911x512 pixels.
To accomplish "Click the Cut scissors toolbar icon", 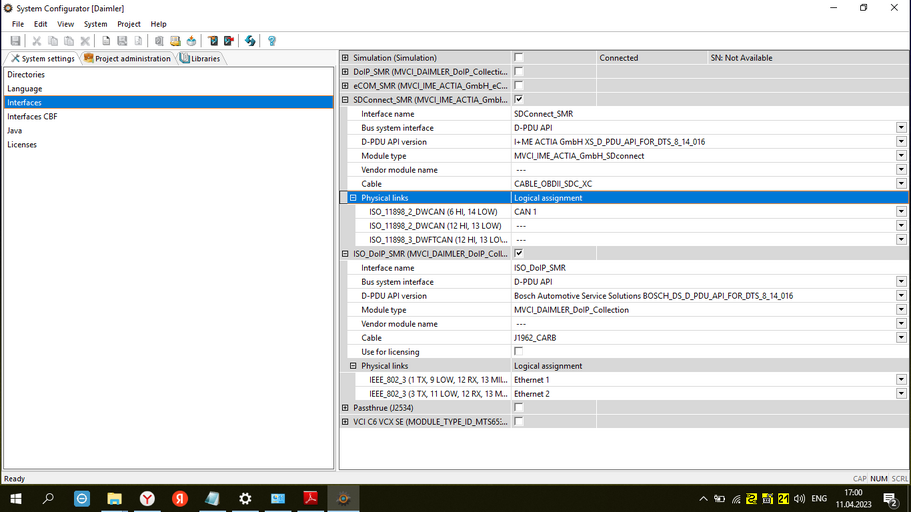I will [x=36, y=41].
